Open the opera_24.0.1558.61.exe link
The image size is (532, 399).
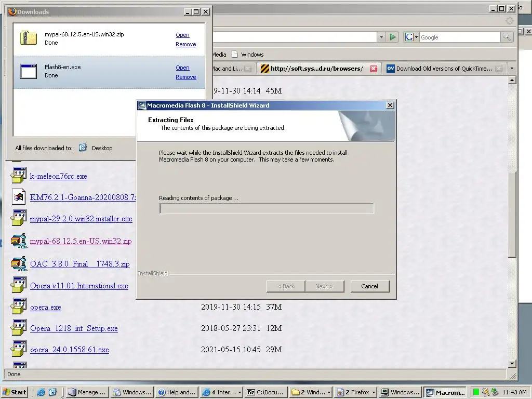[x=70, y=350]
